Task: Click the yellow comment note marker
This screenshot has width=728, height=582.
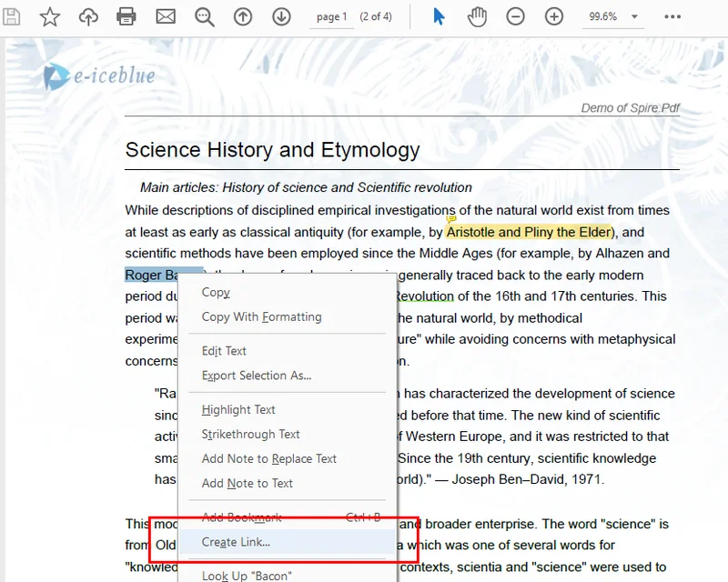Action: click(x=451, y=219)
